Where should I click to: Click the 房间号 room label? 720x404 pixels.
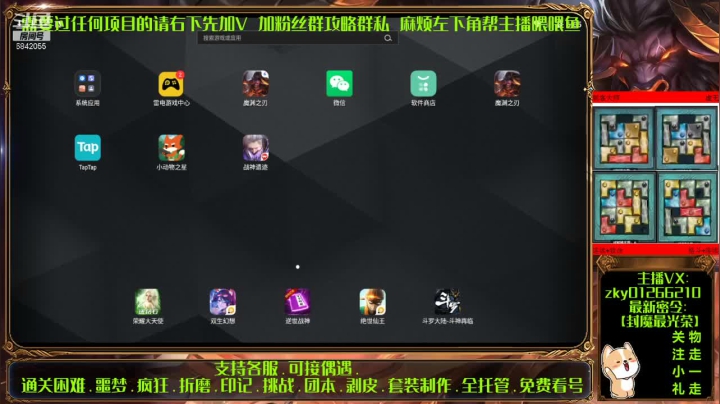pos(31,36)
